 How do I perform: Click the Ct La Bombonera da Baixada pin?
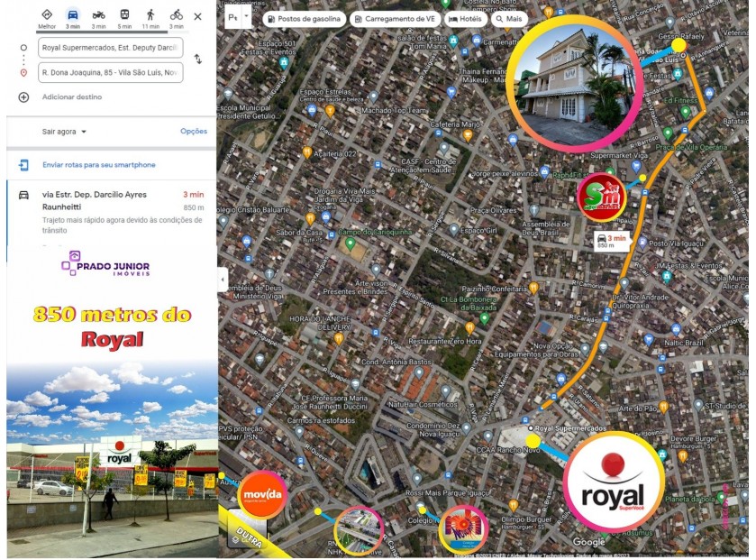point(485,317)
